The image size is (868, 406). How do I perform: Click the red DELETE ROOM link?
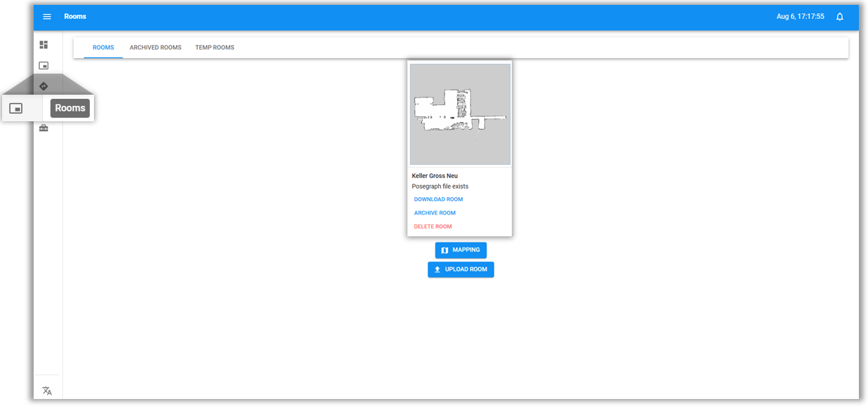pos(433,226)
